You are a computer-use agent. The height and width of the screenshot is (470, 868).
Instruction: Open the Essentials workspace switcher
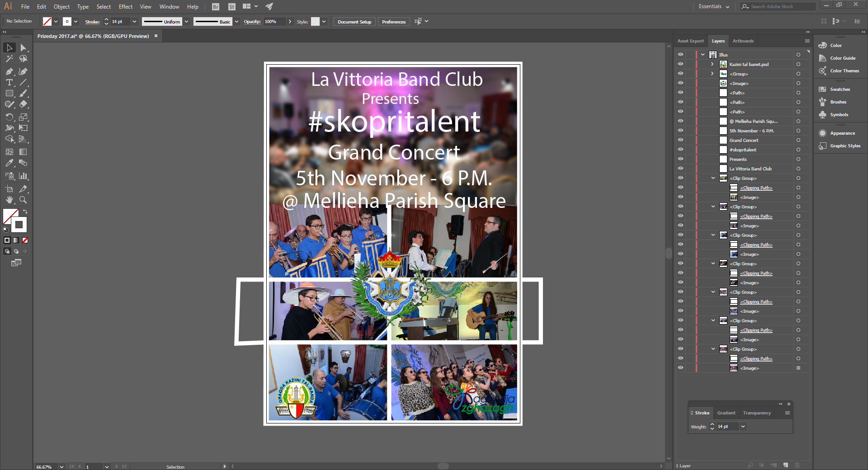point(714,6)
